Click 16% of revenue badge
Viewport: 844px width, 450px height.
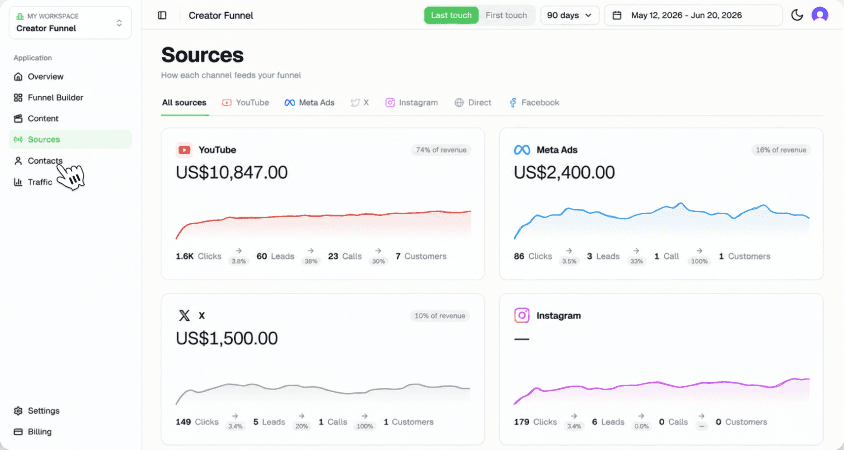click(781, 150)
